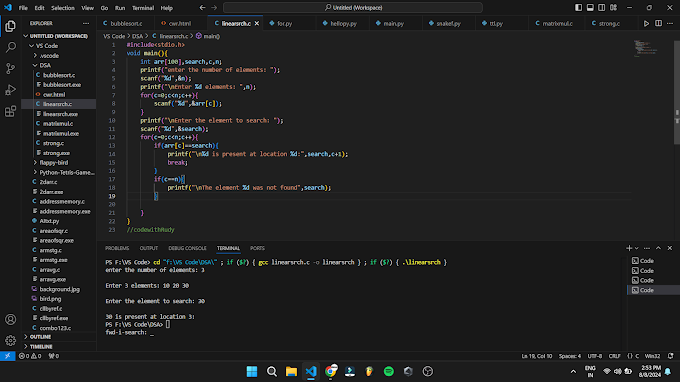Switch to the DEBUG CONSOLE tab

coord(187,248)
